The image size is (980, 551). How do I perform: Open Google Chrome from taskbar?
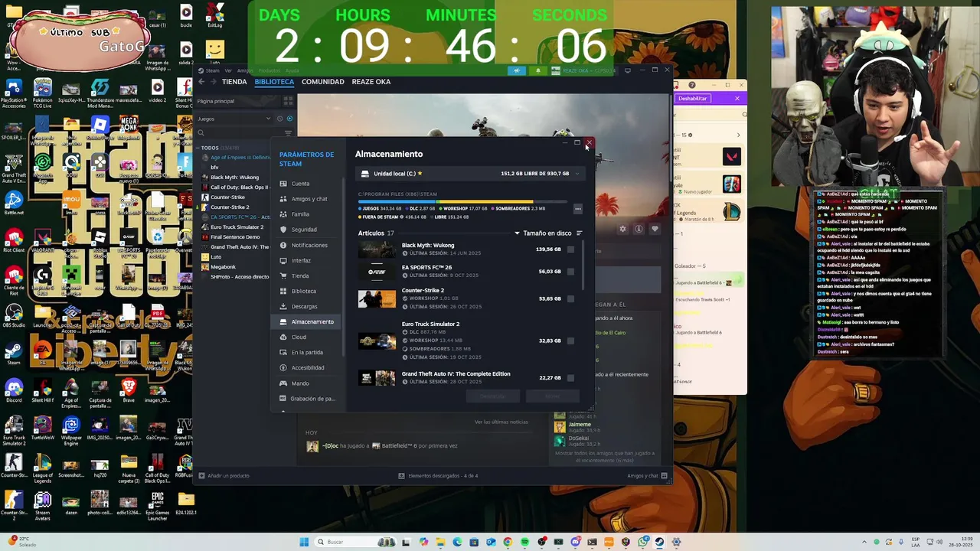508,542
